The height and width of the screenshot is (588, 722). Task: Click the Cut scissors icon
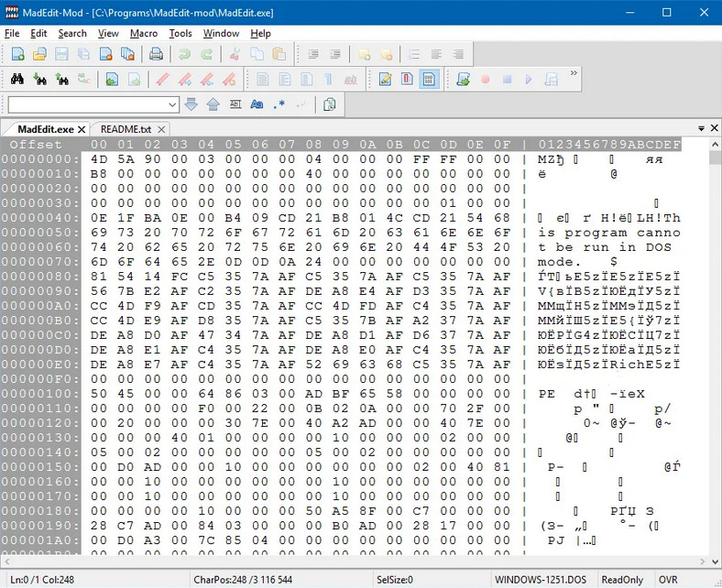(235, 54)
